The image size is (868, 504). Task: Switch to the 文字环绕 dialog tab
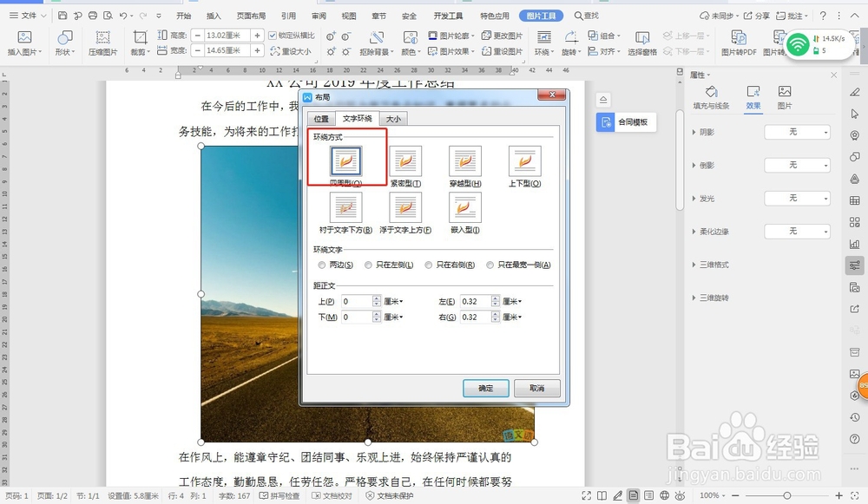[x=357, y=118]
